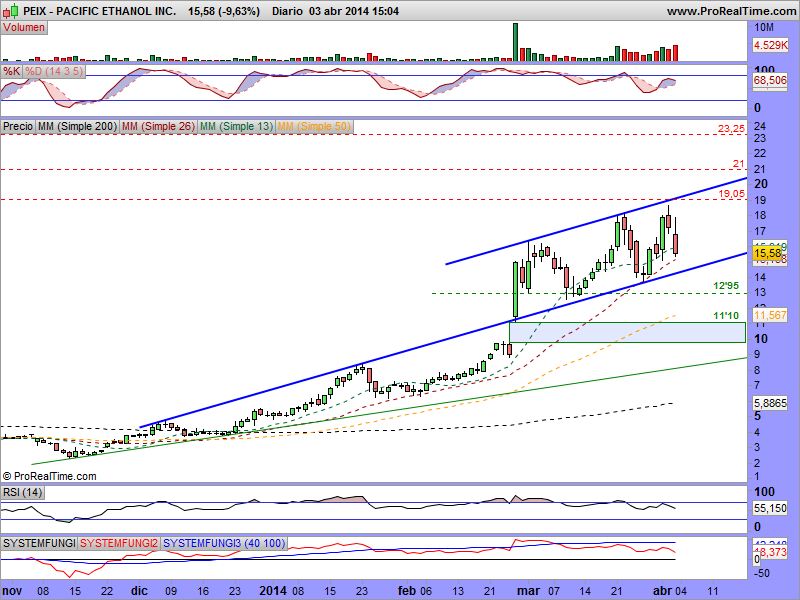Click the 4.529K volume value tag
Screen dimensions: 800x600
tap(770, 45)
